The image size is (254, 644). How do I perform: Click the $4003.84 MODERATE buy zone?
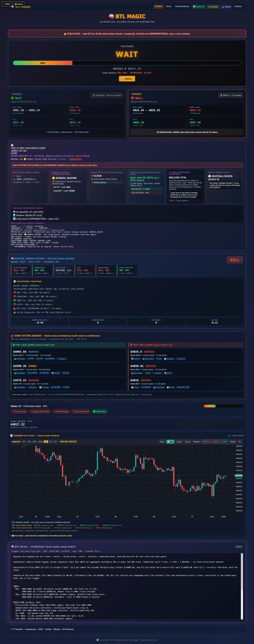pos(68,355)
